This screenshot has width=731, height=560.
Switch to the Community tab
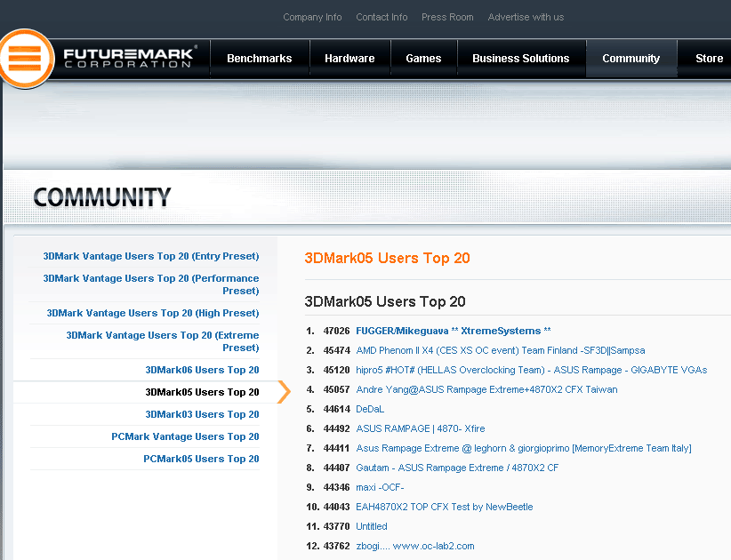pos(631,59)
